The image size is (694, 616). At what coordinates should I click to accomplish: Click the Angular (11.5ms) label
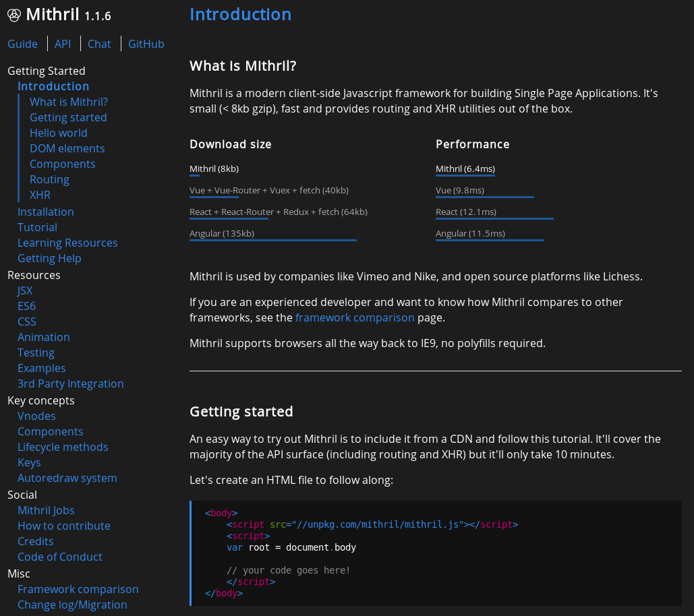pos(470,233)
